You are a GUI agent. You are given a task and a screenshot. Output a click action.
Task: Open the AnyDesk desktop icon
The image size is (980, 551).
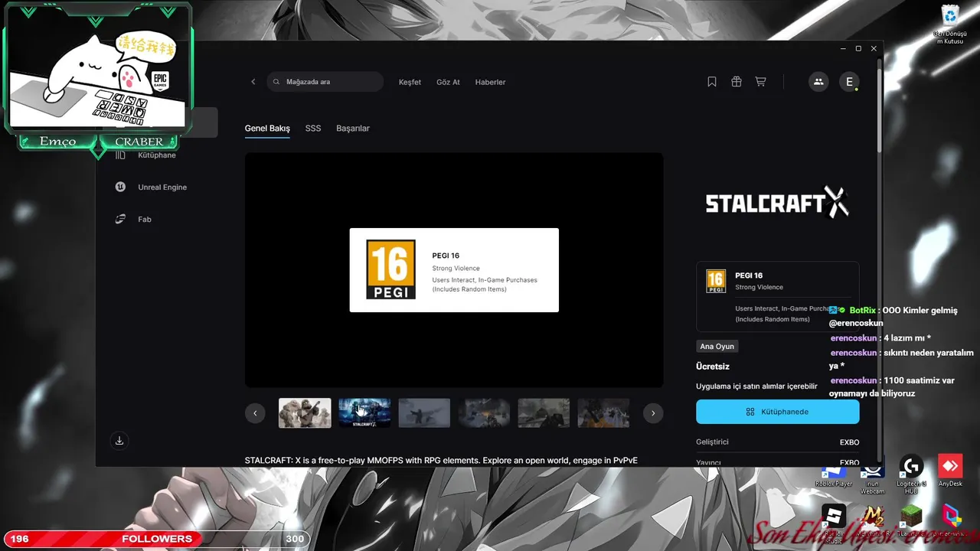click(x=950, y=471)
